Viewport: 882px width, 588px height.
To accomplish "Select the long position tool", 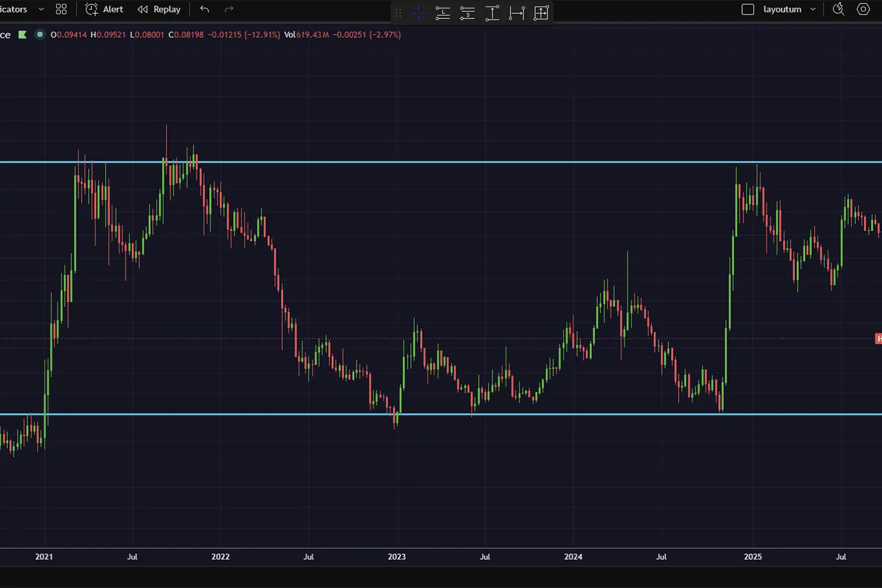I will coord(443,13).
